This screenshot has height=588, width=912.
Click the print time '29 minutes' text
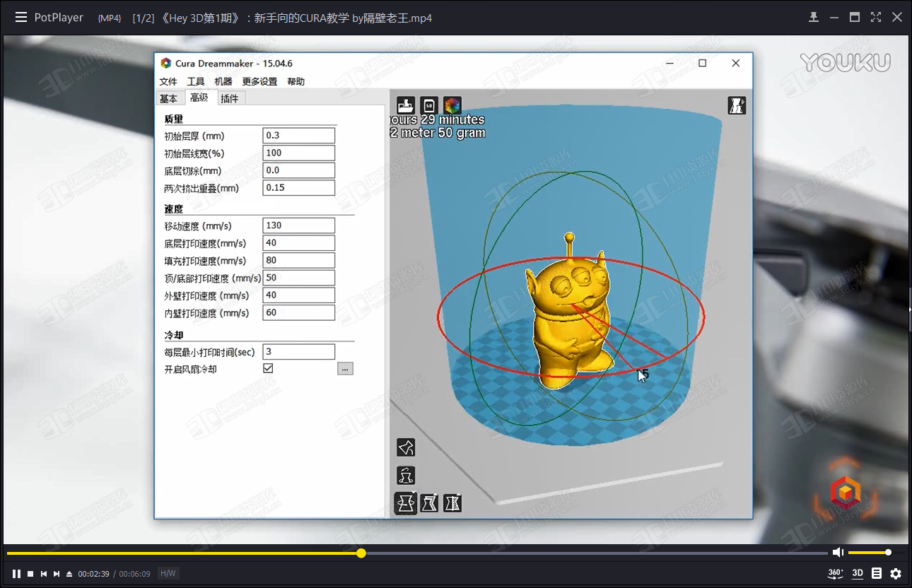pos(452,120)
